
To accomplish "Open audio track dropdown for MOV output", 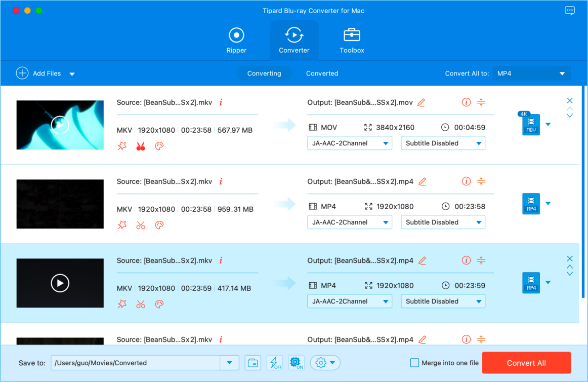I will click(x=350, y=143).
